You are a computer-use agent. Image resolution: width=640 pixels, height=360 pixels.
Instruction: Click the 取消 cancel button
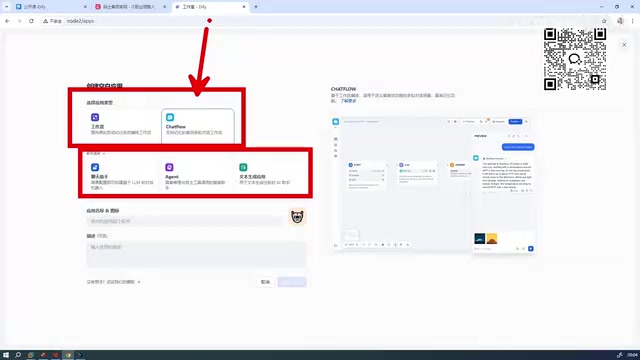coord(265,282)
